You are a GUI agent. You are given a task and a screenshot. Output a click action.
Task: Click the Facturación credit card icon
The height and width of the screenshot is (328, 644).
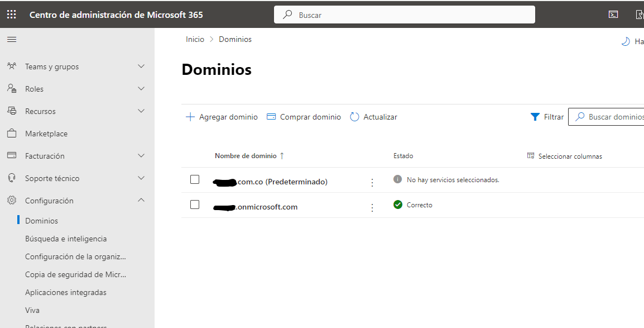12,155
